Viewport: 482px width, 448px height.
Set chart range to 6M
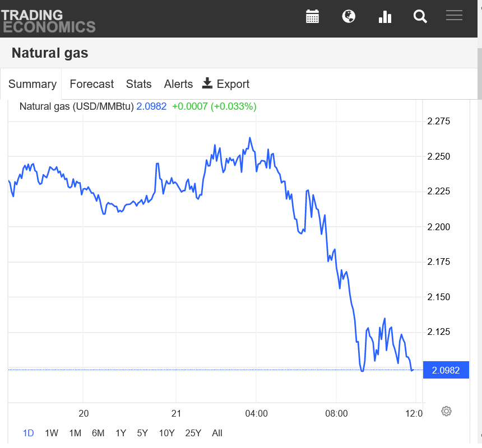[98, 433]
